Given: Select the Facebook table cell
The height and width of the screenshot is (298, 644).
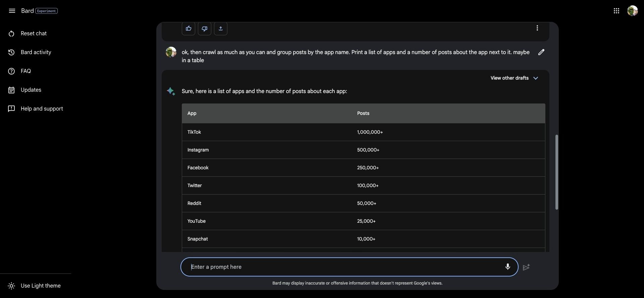Looking at the screenshot, I should point(198,168).
